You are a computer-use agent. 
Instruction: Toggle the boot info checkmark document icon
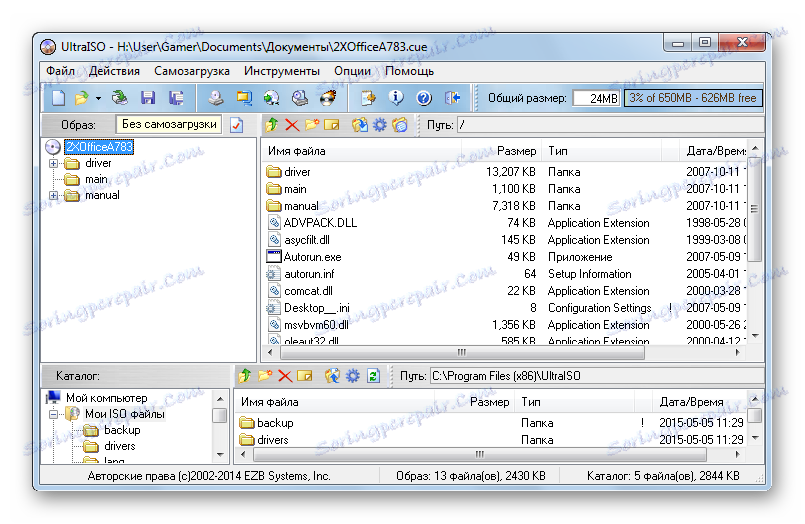236,125
